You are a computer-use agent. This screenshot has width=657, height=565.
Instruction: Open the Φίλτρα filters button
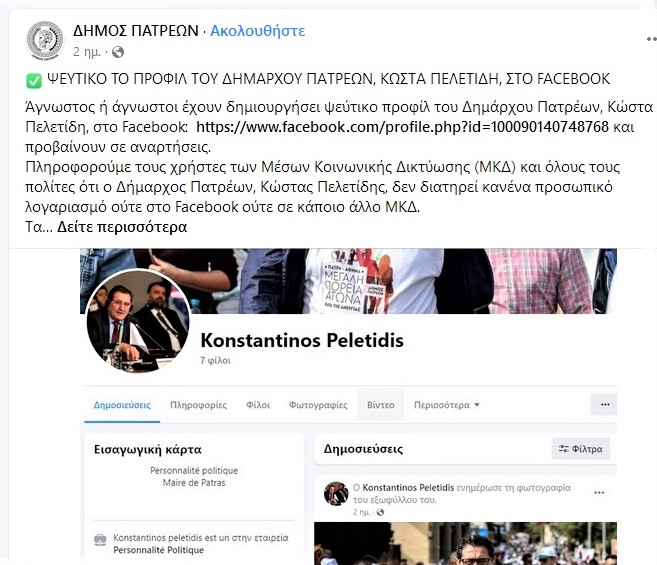click(581, 449)
